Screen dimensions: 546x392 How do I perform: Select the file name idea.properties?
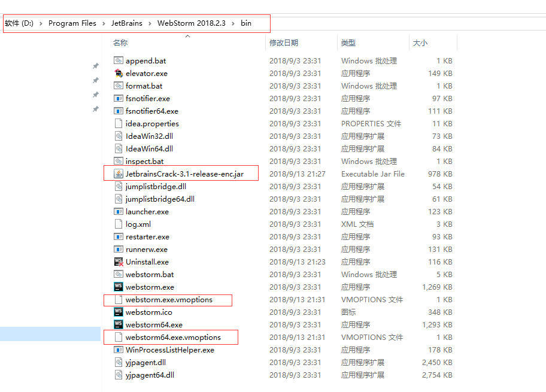[x=152, y=124]
